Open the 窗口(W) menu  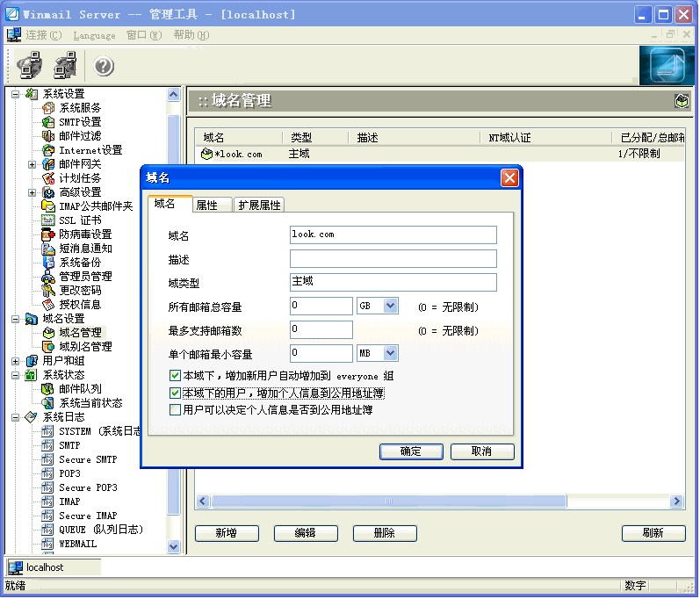(x=144, y=35)
